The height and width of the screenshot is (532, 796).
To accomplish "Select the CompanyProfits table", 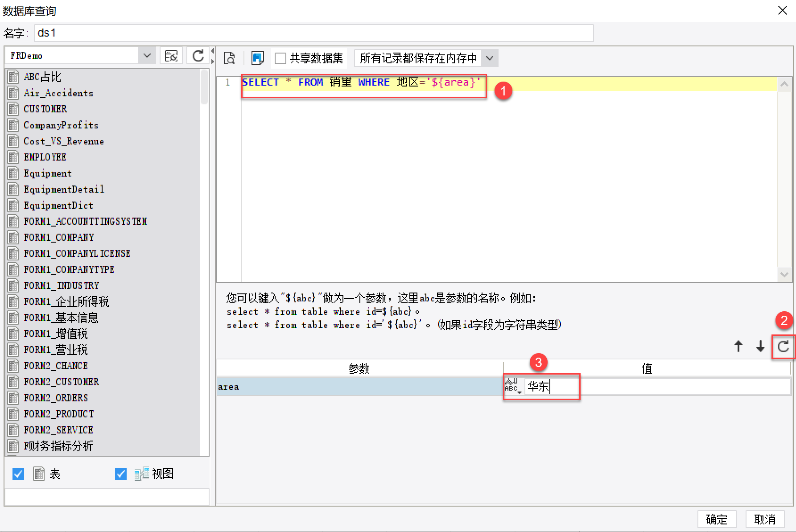I will click(x=61, y=125).
